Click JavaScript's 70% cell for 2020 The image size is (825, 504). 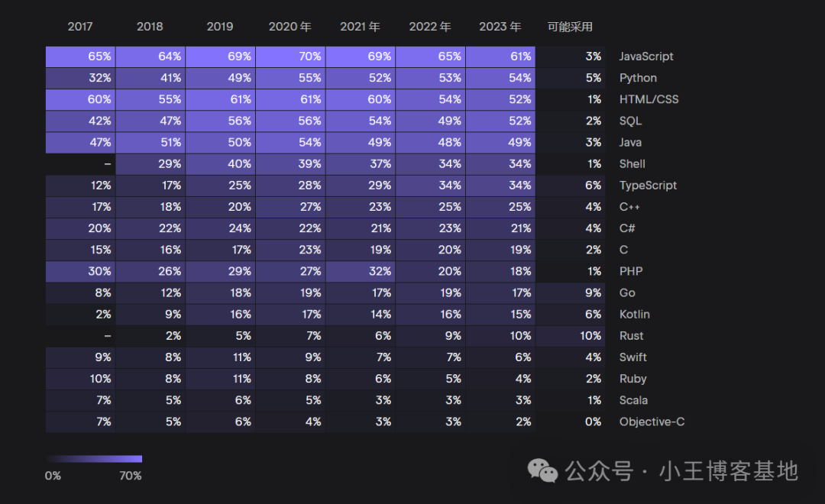pyautogui.click(x=290, y=57)
